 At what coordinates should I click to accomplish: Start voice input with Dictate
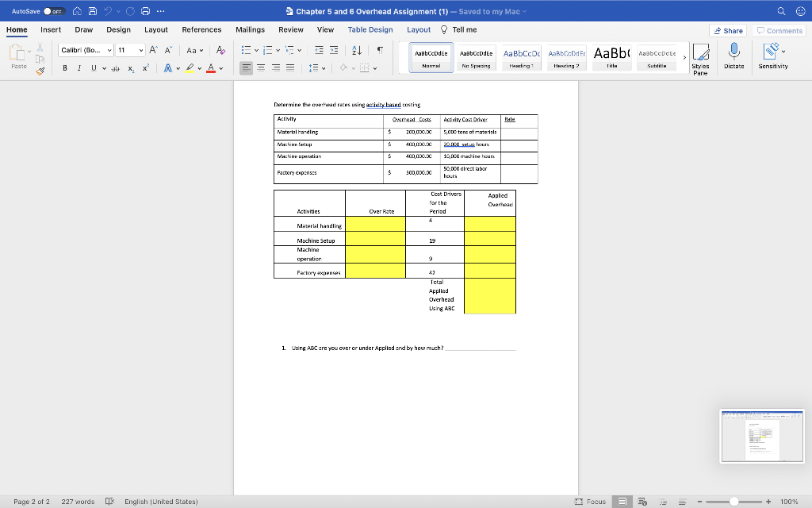[x=733, y=52]
